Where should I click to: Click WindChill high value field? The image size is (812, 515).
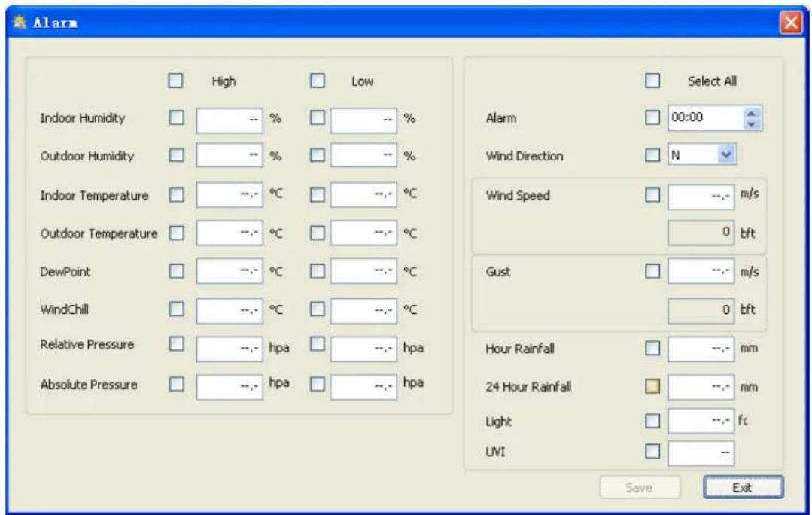230,310
